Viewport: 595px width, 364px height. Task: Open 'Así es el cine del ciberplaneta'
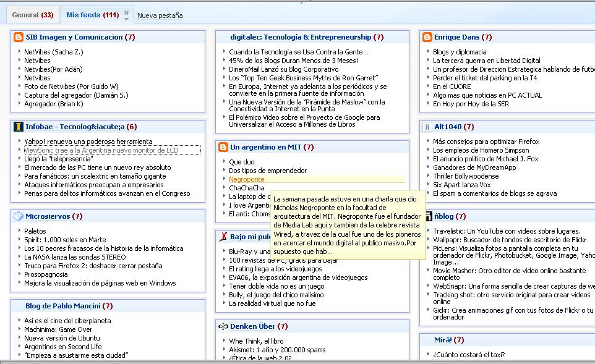click(x=67, y=321)
